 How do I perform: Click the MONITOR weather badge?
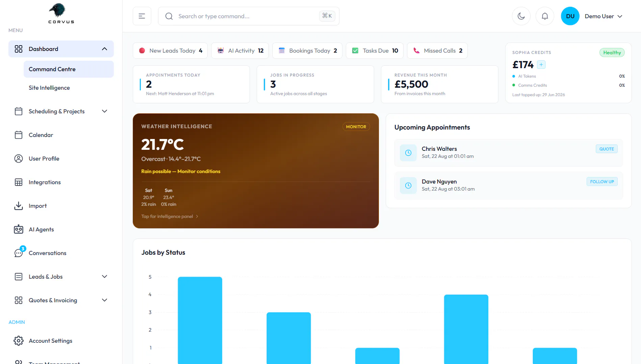356,127
